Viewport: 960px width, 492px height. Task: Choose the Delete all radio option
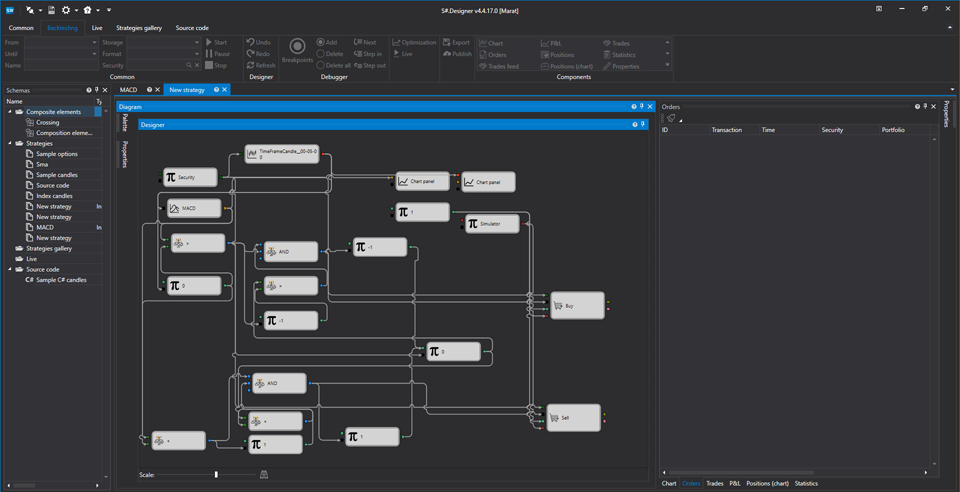[x=320, y=65]
